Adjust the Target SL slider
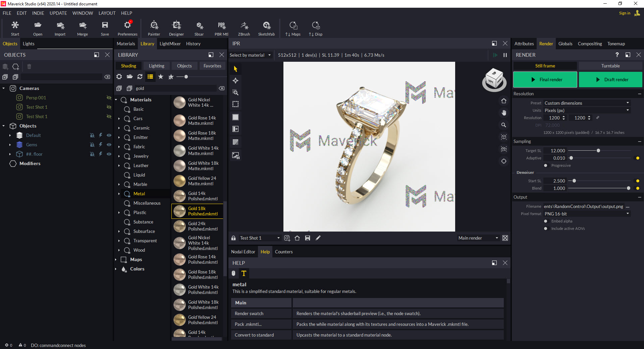The image size is (644, 349). pos(598,151)
